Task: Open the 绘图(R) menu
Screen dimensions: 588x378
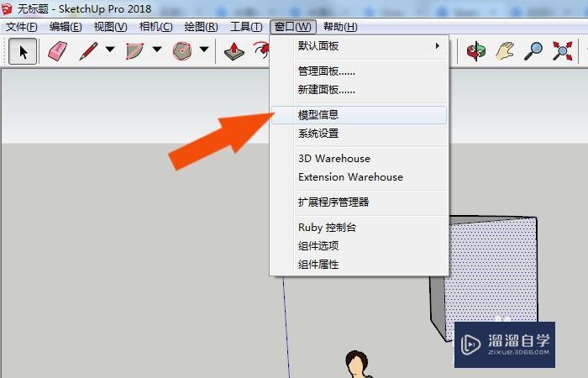Action: coord(202,27)
